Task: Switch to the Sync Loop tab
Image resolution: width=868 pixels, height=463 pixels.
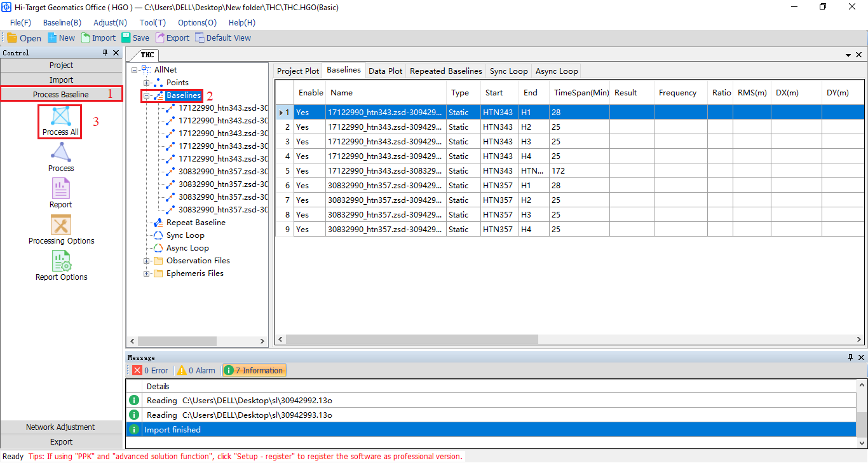Action: coord(508,71)
